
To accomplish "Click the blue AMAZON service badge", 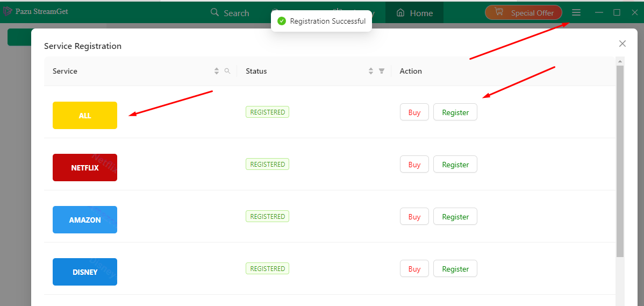I will tap(85, 220).
